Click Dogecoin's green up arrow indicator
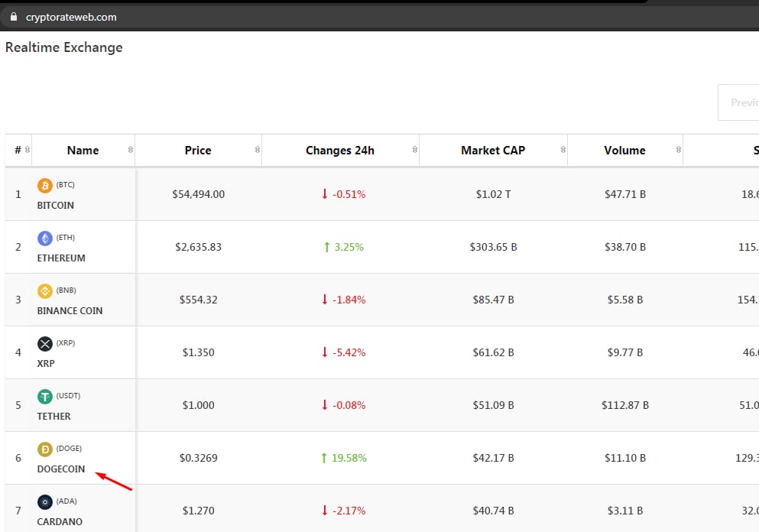759x532 pixels. [324, 458]
